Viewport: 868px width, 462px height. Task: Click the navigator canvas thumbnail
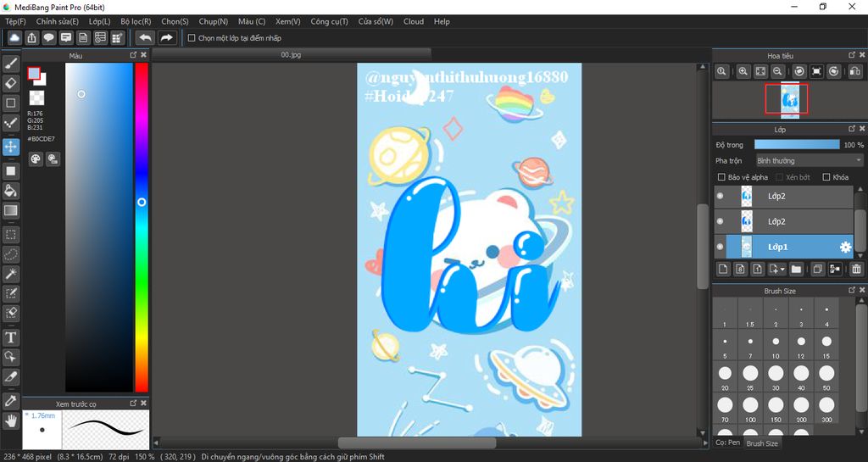point(789,100)
